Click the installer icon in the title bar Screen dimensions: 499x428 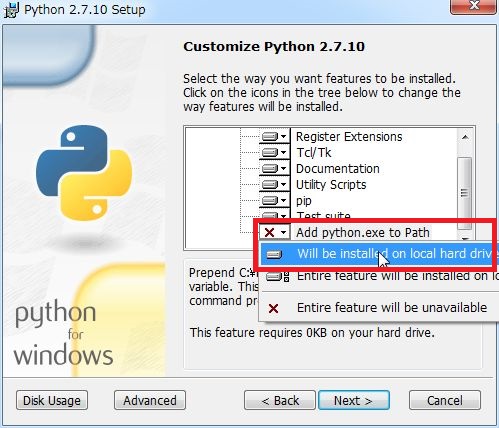pos(11,10)
